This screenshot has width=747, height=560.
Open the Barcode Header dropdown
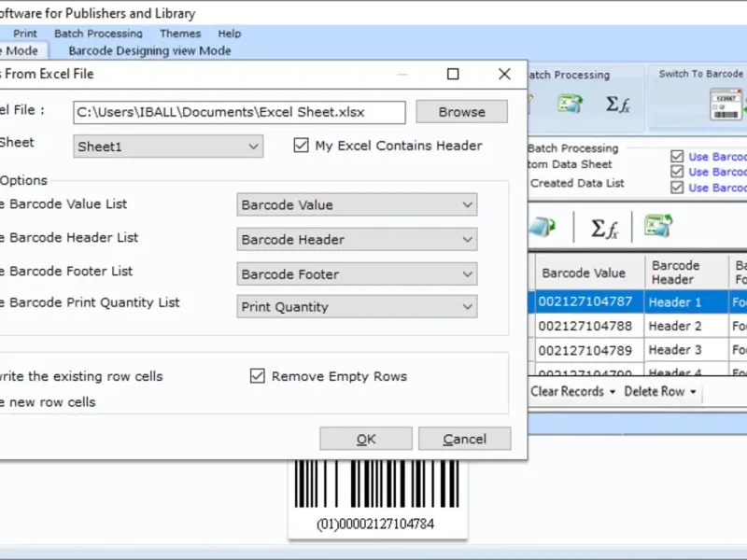[357, 239]
